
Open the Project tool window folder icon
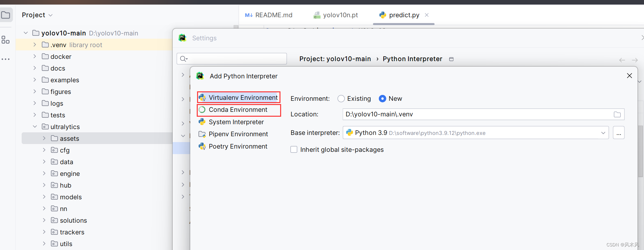[6, 15]
